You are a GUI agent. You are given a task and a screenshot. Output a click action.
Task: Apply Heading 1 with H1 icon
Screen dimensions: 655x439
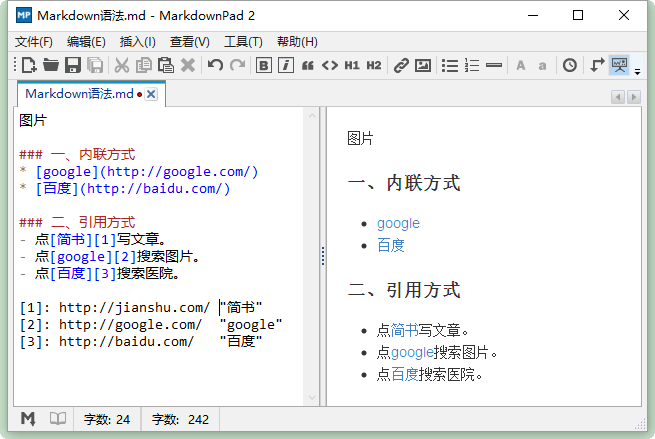[x=352, y=65]
